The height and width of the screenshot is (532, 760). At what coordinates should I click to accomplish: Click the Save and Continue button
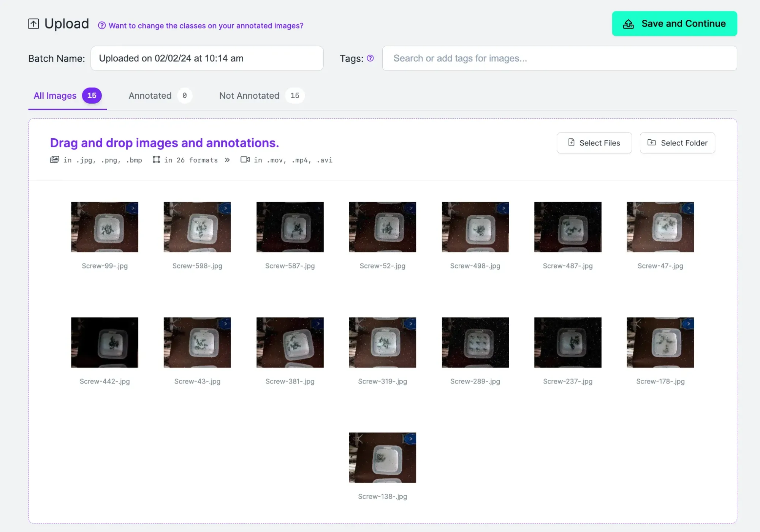[x=674, y=24]
